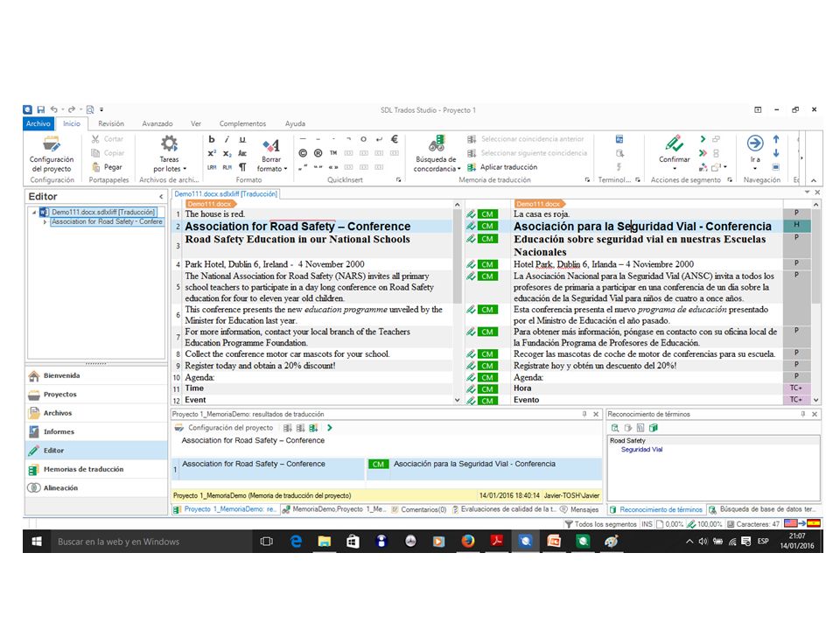Open the Alineación view
The width and height of the screenshot is (840, 630).
[96, 488]
